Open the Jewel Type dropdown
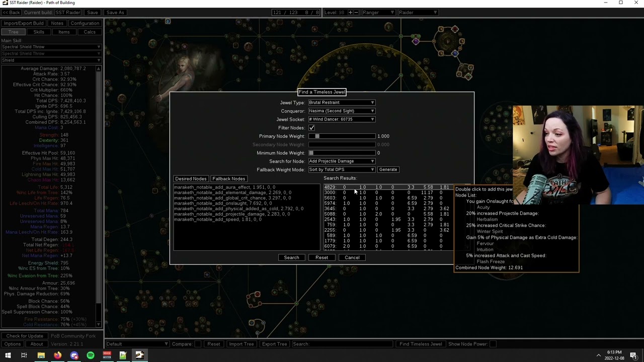 pyautogui.click(x=342, y=103)
